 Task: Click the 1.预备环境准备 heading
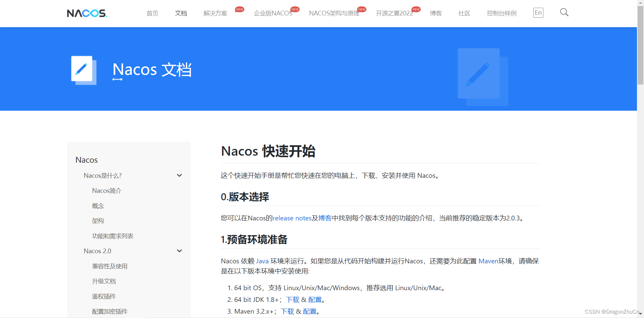(x=254, y=240)
